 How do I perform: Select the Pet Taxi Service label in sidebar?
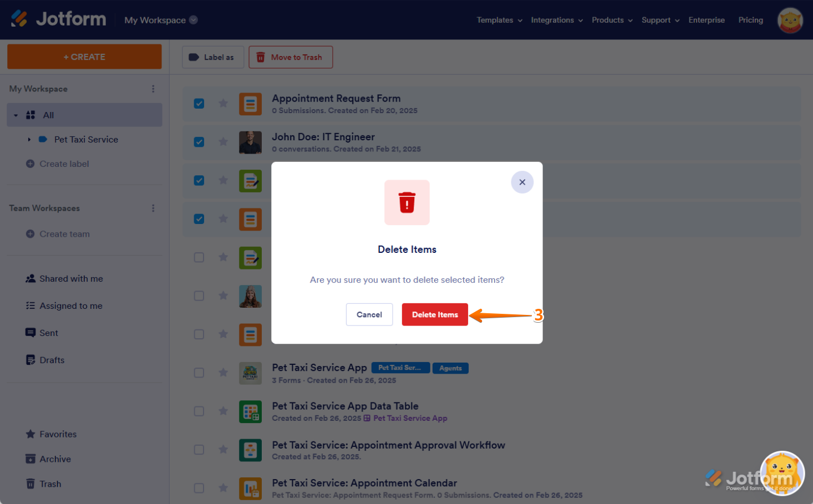[86, 140]
